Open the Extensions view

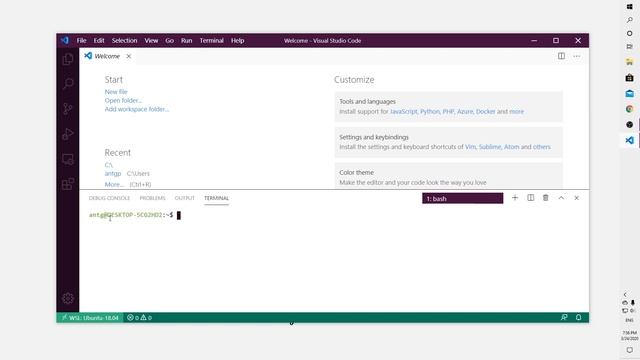68,184
